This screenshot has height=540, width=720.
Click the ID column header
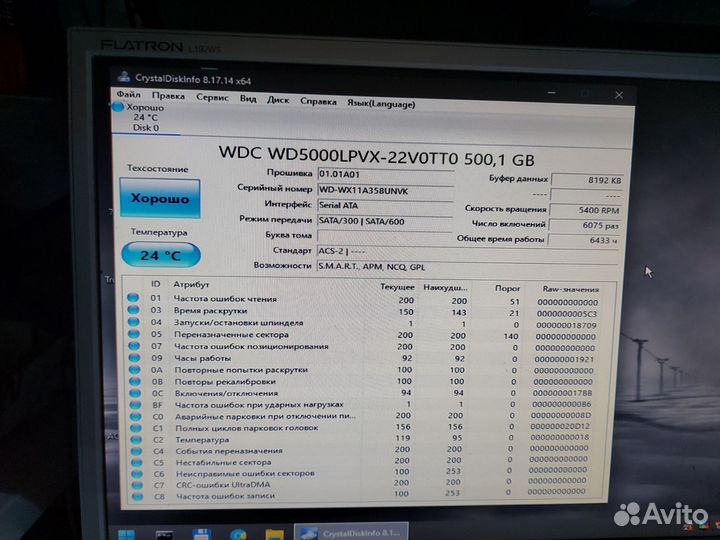156,284
